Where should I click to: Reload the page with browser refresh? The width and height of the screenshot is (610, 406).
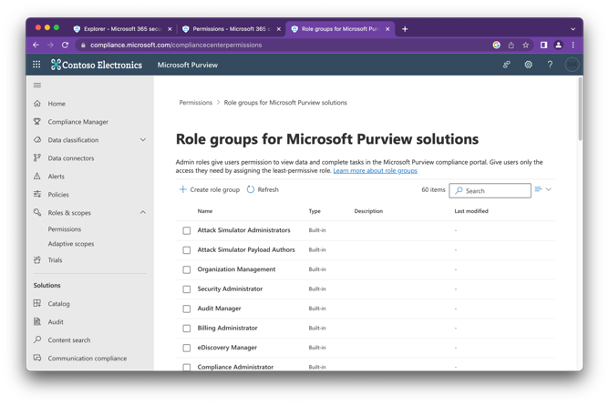pyautogui.click(x=65, y=45)
